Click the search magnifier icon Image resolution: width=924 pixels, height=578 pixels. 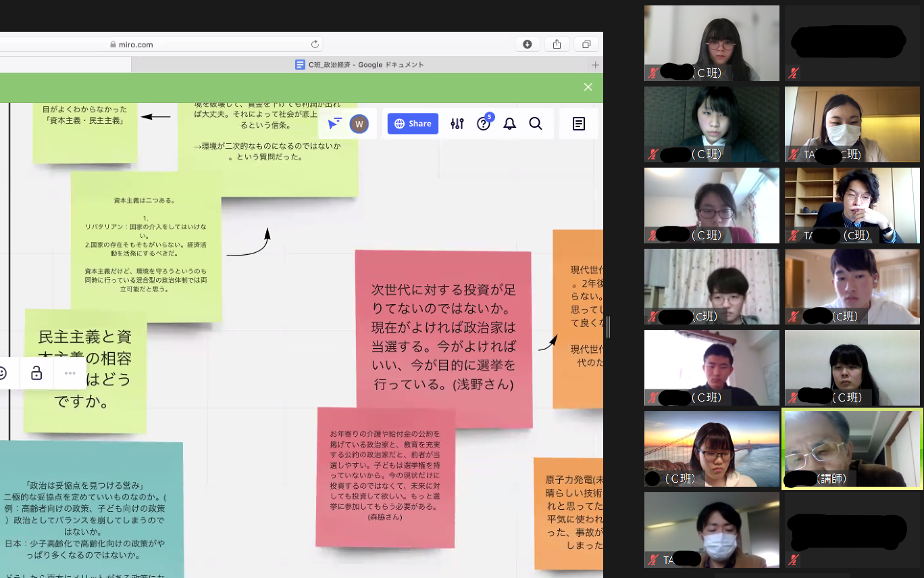click(x=536, y=124)
